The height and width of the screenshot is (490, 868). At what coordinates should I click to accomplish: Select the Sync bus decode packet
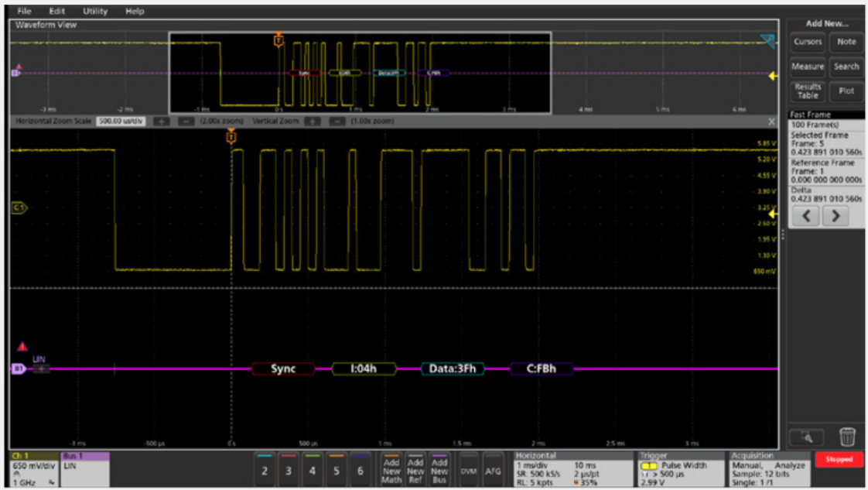283,368
